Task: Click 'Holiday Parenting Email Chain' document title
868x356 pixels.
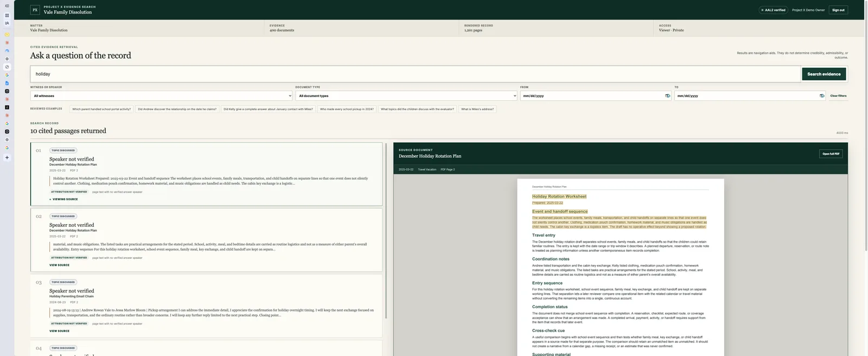Action: click(x=72, y=296)
